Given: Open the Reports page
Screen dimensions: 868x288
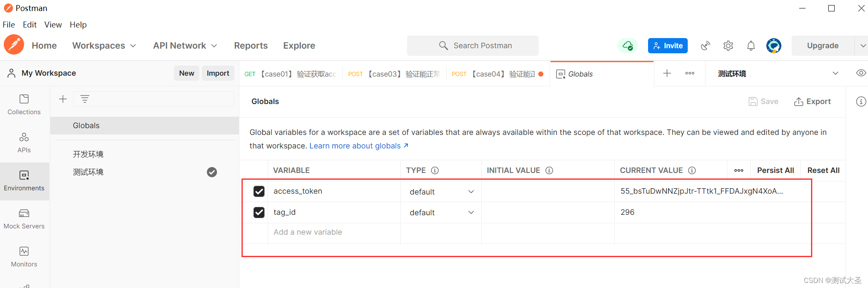Looking at the screenshot, I should 251,46.
